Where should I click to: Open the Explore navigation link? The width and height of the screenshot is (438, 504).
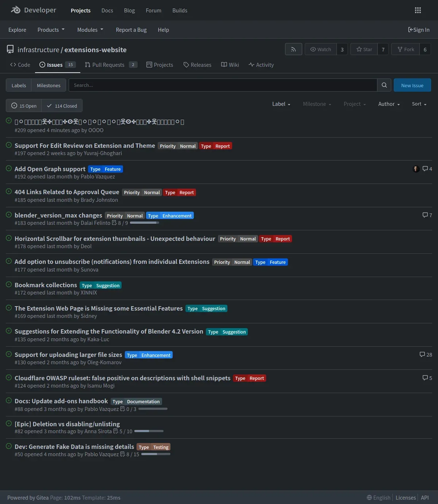[x=17, y=30]
